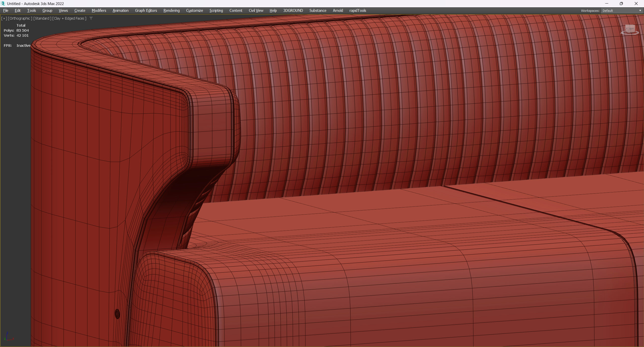
Task: Open the Arnold menu
Action: click(x=338, y=11)
